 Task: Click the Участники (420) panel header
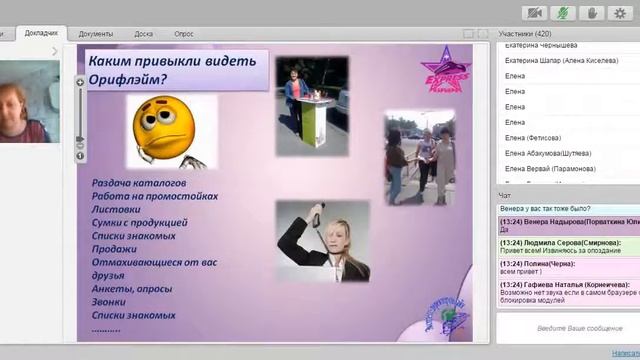(x=525, y=34)
